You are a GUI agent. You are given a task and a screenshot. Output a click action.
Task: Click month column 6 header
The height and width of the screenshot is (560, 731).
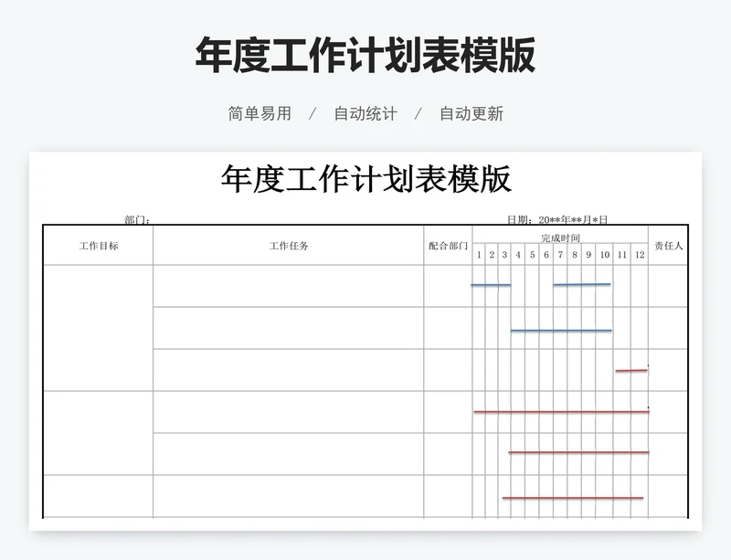546,255
